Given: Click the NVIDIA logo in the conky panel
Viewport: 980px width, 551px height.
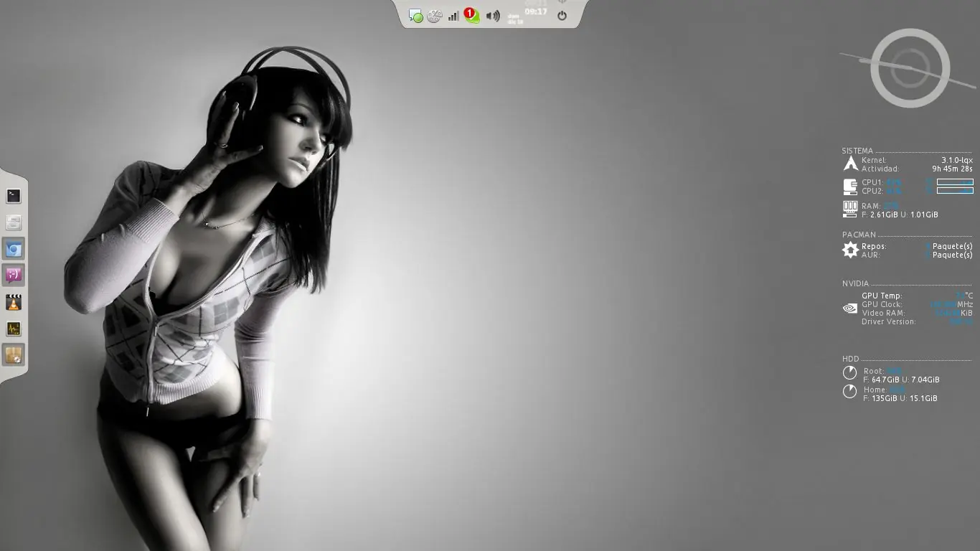Looking at the screenshot, I should 849,308.
